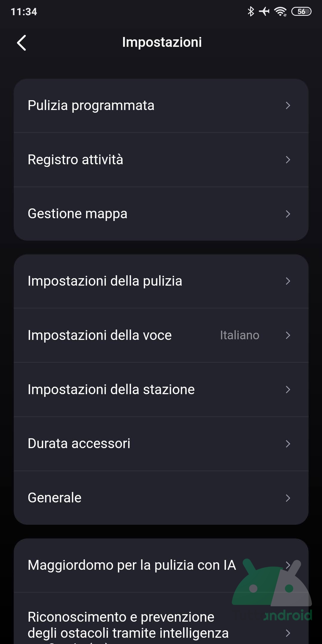Open Riconoscimento e prevenzione degli ostacoli
This screenshot has height=644, width=322.
click(128, 625)
